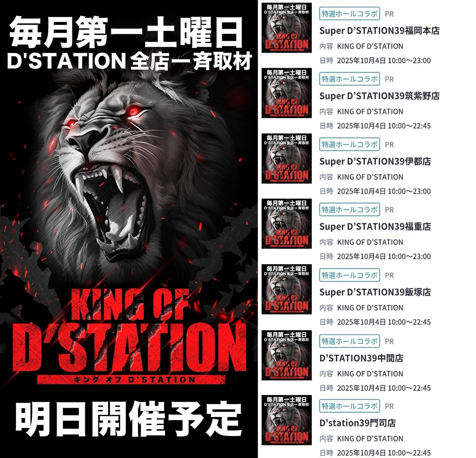Viewport: 476px width, 458px height.
Task: Open the D'station39門司店 listing title
Action: (x=358, y=423)
